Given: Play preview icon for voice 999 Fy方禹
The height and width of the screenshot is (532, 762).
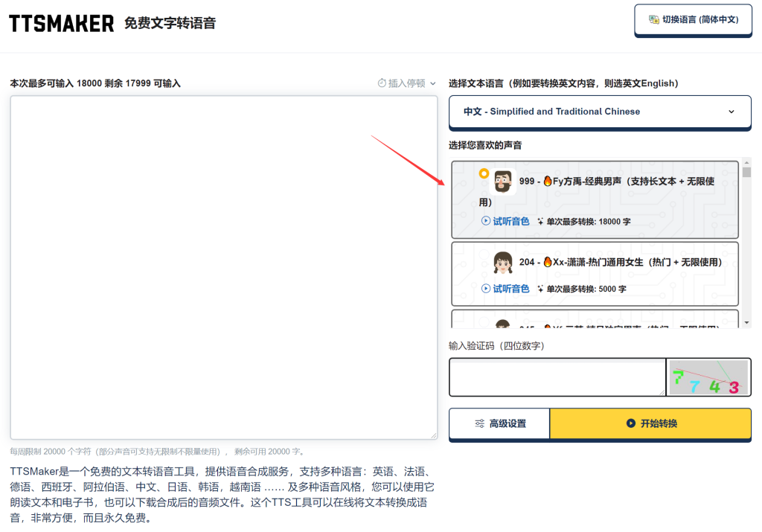Looking at the screenshot, I should click(485, 221).
